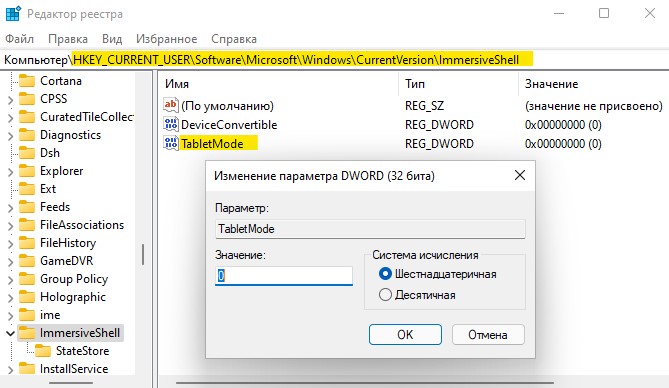
Task: Select the Dsh folder icon
Action: click(27, 153)
